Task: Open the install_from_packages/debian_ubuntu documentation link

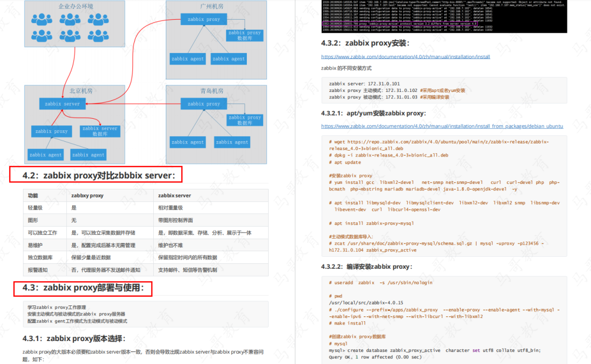Action: point(442,126)
